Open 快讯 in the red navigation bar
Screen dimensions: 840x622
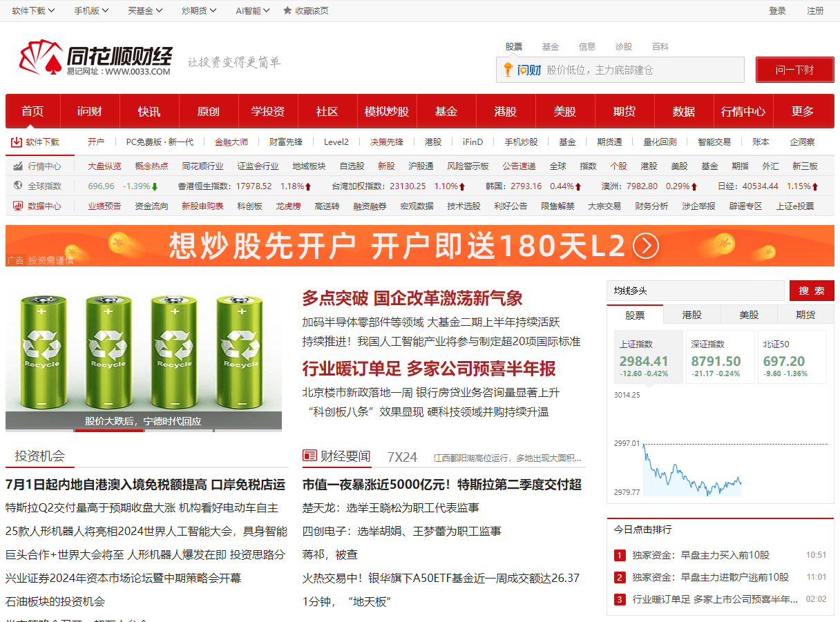(x=149, y=111)
